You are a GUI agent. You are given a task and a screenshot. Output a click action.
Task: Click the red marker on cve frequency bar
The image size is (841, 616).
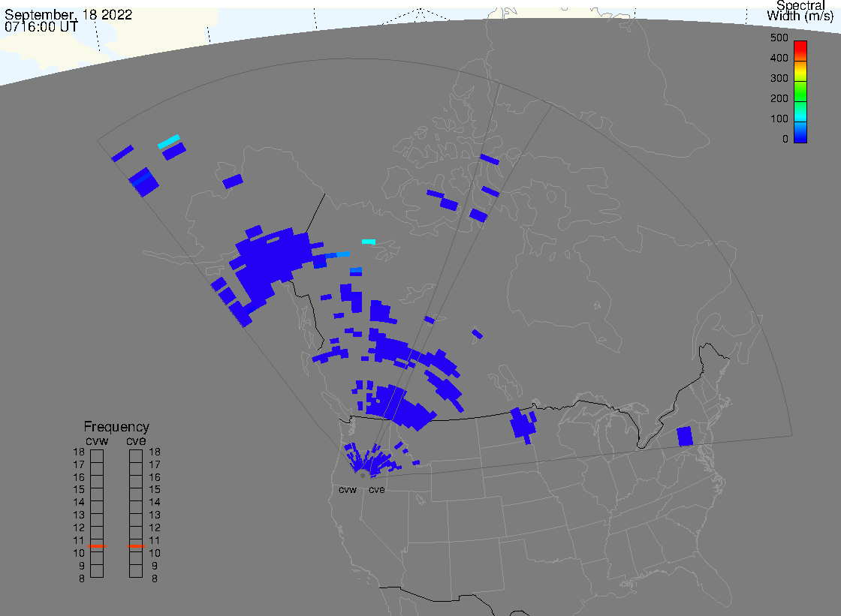pyautogui.click(x=136, y=545)
